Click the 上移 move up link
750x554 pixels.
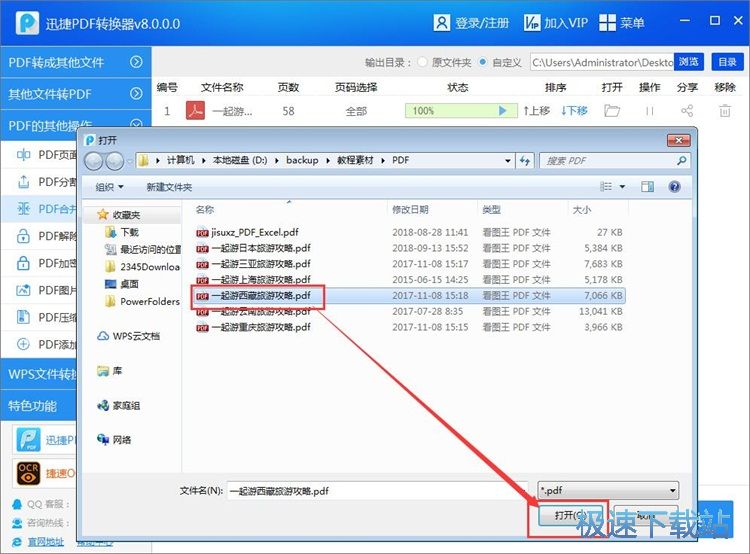[536, 111]
